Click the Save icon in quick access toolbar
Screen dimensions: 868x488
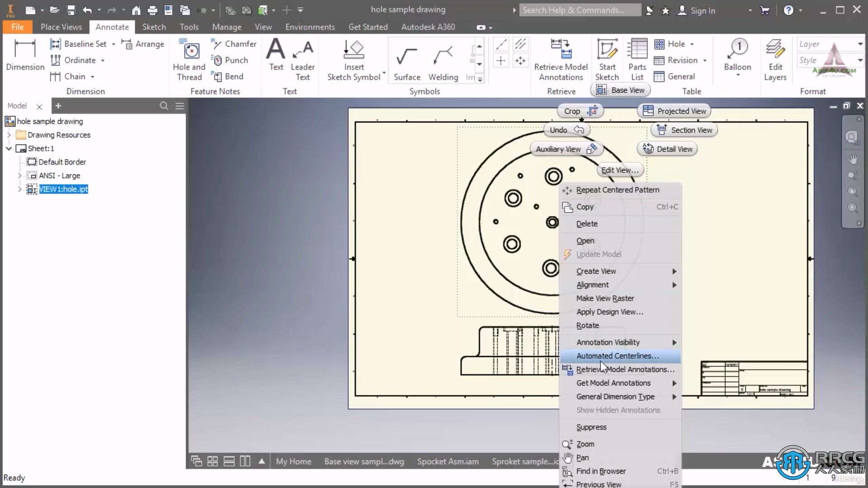coord(71,10)
